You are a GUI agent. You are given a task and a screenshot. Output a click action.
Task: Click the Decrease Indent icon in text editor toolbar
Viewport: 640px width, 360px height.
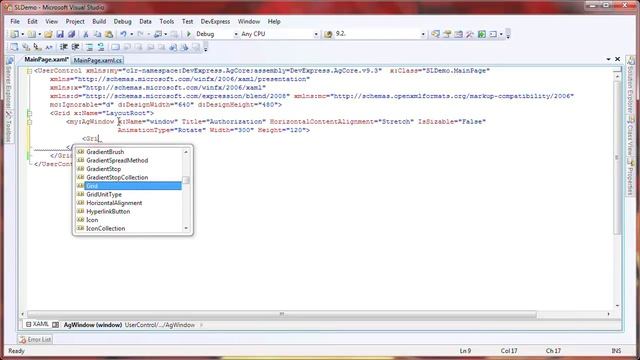(64, 47)
